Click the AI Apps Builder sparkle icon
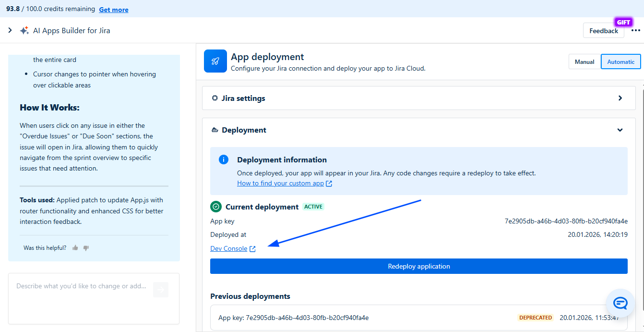 [x=24, y=31]
